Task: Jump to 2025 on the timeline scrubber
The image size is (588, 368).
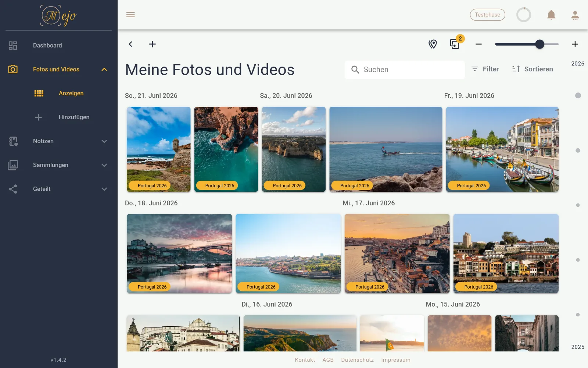Action: click(x=578, y=347)
